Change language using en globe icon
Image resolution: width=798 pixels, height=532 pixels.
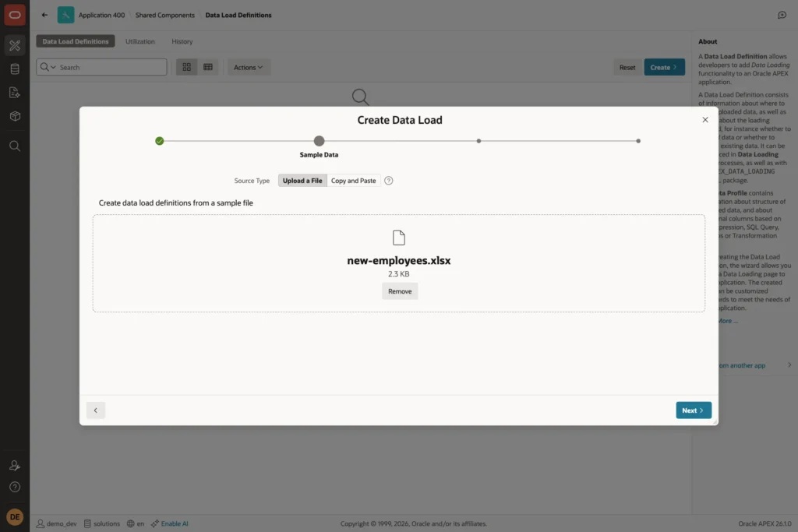(x=136, y=523)
